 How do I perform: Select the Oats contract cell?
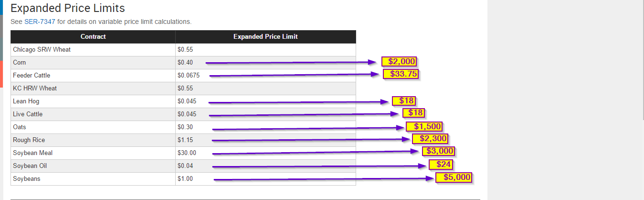(93, 127)
